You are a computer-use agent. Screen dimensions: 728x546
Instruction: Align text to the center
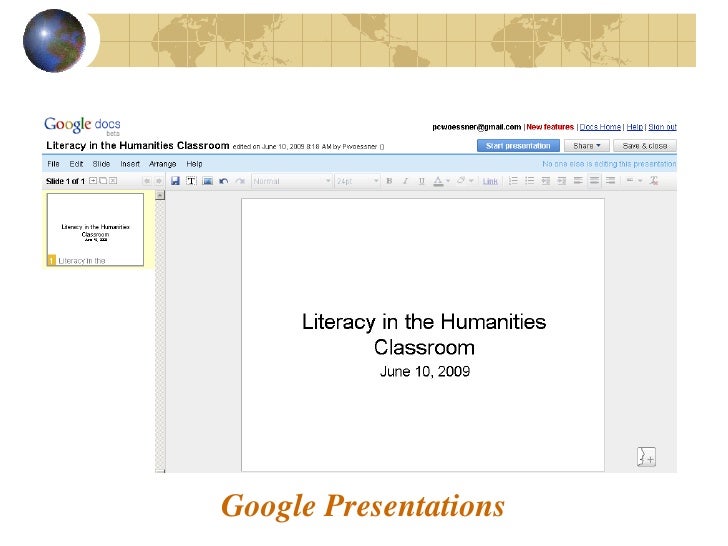[594, 181]
